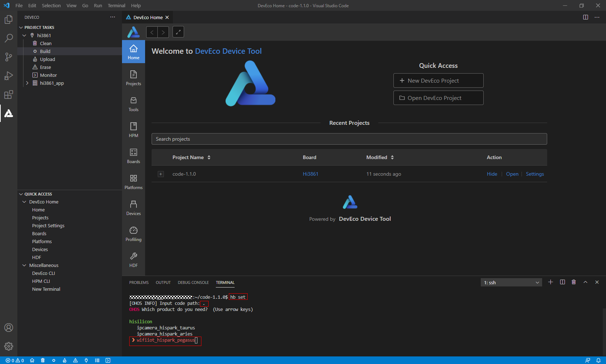
Task: Switch to the PROBLEMS panel tab
Action: pos(139,282)
